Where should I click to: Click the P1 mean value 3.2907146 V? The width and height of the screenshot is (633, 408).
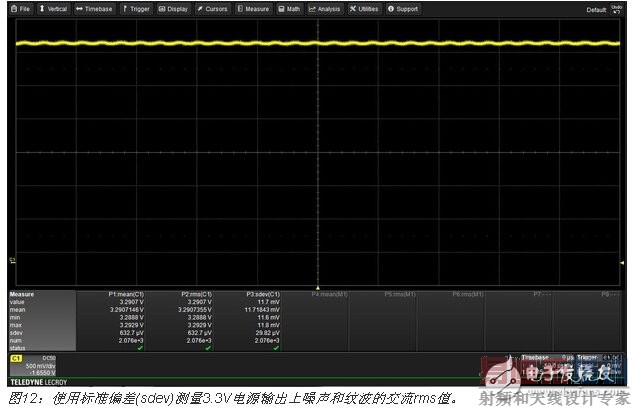127,310
